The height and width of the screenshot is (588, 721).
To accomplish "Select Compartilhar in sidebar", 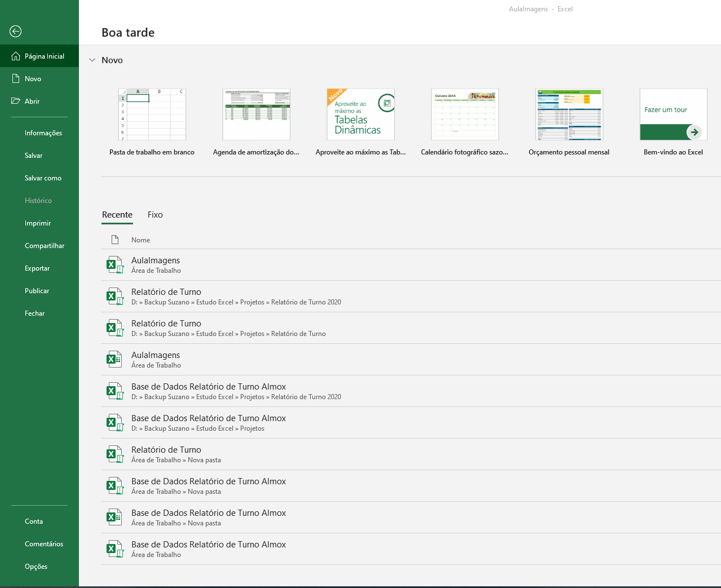I will click(39, 246).
